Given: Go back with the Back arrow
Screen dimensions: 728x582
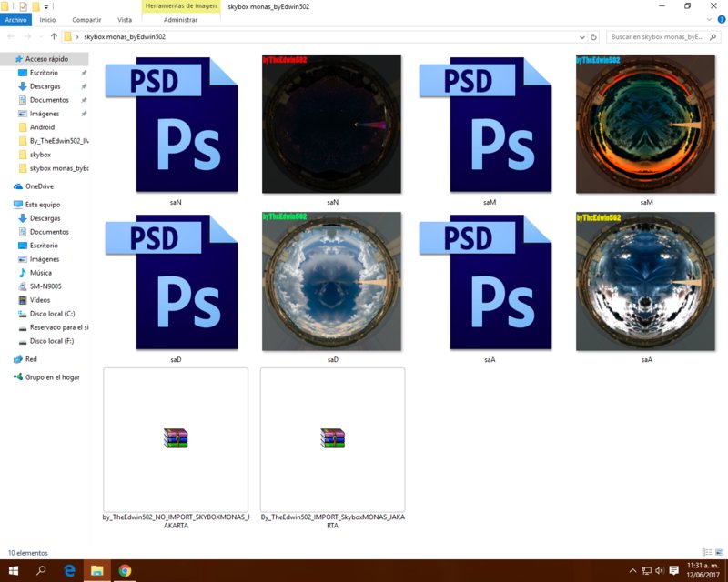Looking at the screenshot, I should 11,36.
